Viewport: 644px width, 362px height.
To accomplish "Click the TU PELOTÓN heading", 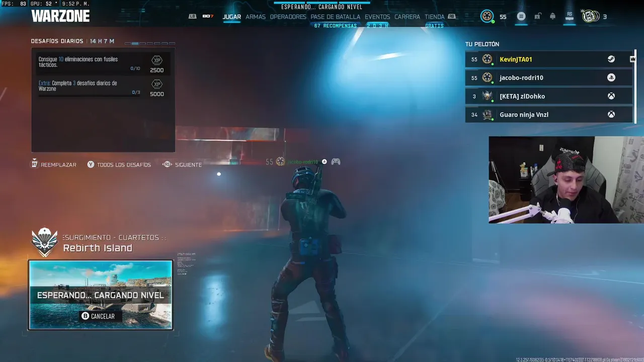I will [x=482, y=44].
